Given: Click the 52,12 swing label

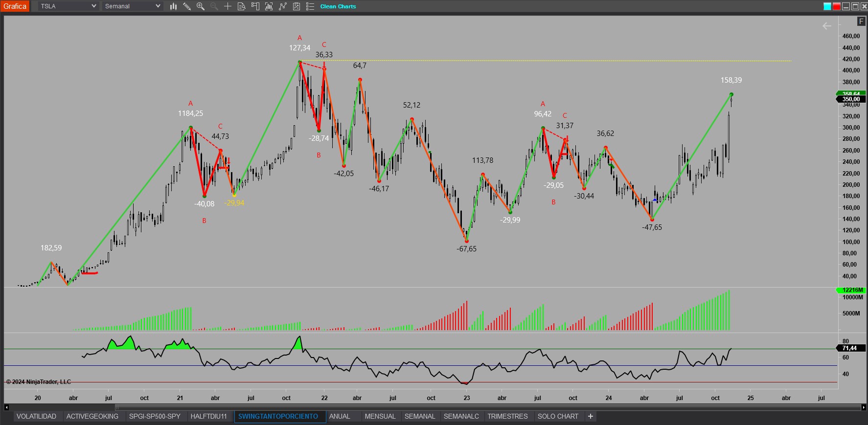Looking at the screenshot, I should pyautogui.click(x=411, y=105).
